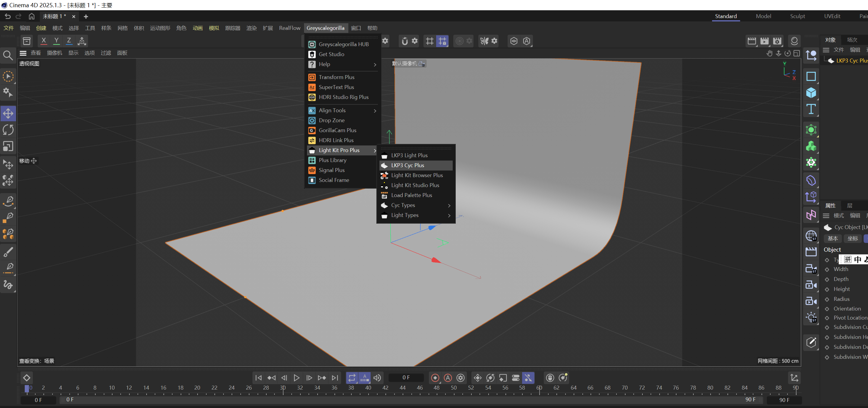This screenshot has height=408, width=868.
Task: Click the timeline playhead at frame 0
Action: pos(27,388)
